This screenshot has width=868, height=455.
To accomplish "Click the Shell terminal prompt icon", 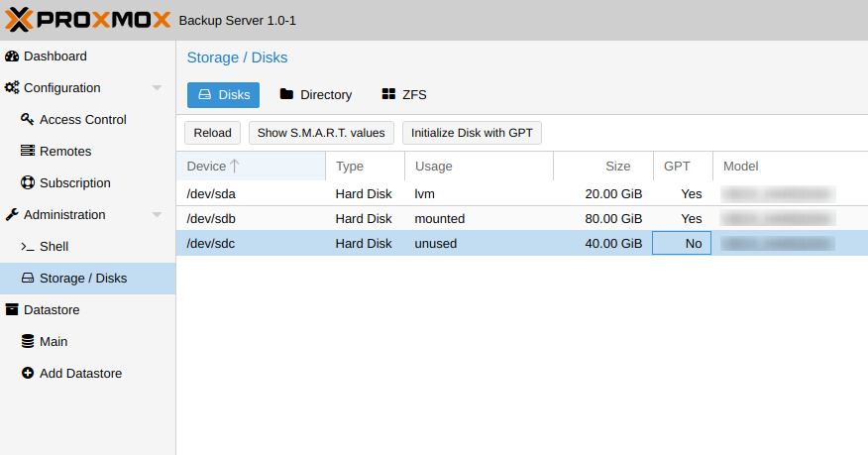I will coord(28,247).
